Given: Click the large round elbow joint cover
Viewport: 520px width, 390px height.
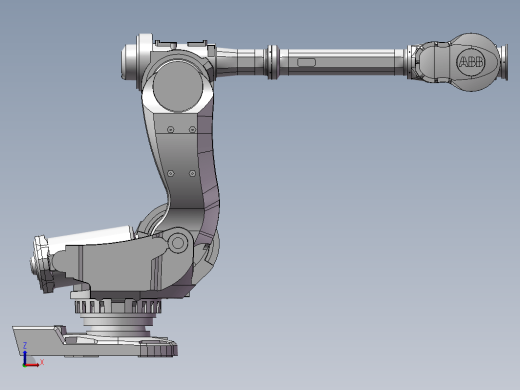Looking at the screenshot, I should coord(178,86).
